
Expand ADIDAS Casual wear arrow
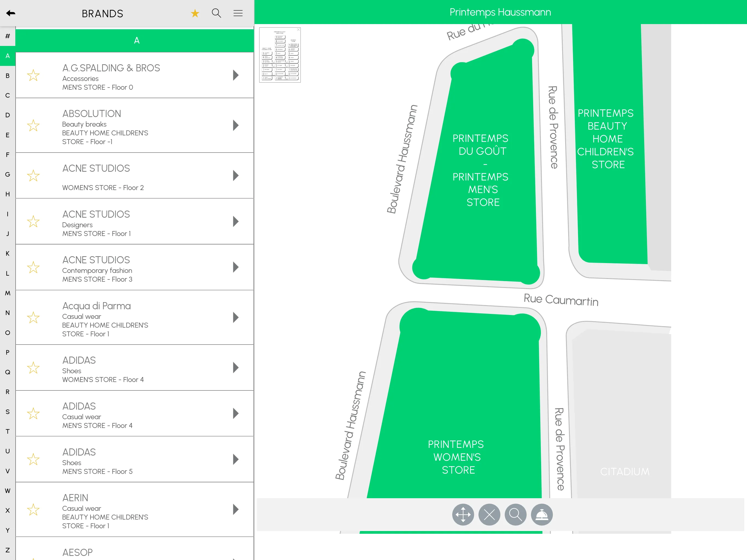(x=236, y=413)
